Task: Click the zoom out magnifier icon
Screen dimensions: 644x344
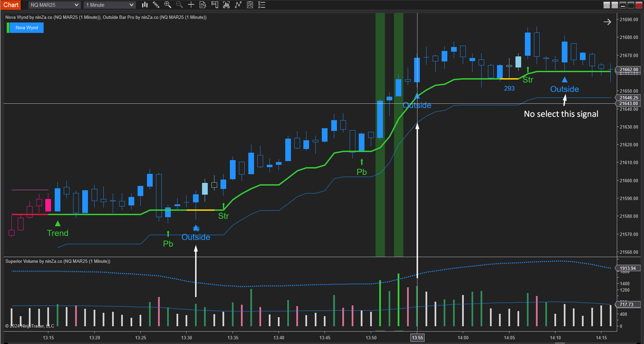Action: 180,5
